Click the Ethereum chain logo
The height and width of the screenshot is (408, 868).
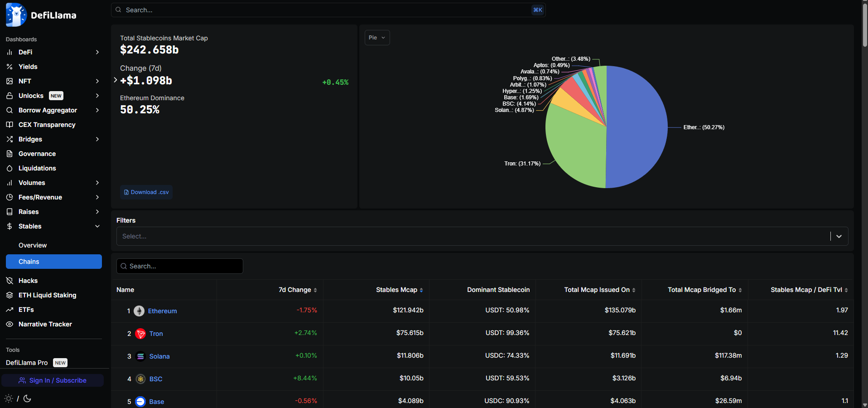pyautogui.click(x=139, y=311)
